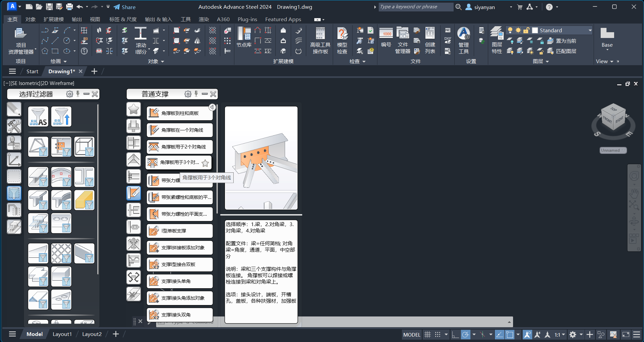Open the 1:1 annotation scale menu

(x=559, y=335)
